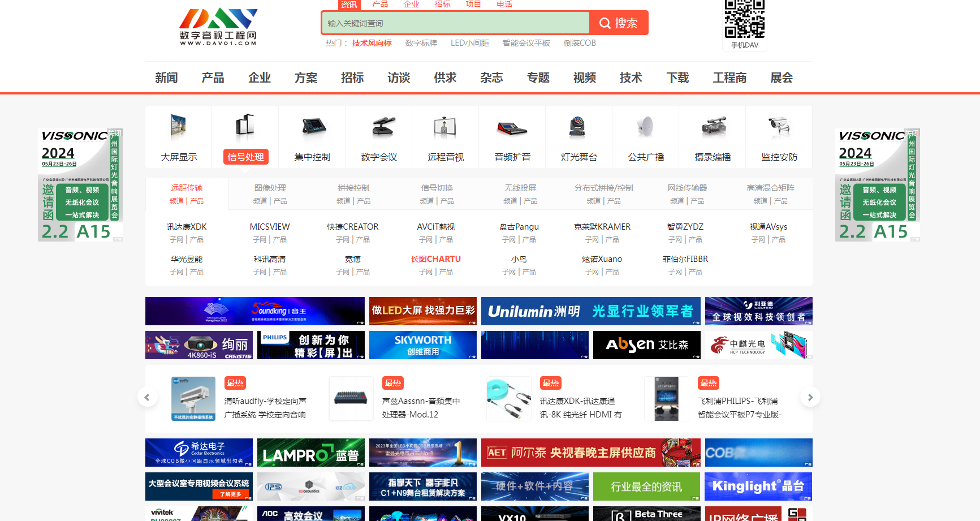This screenshot has height=521, width=980.
Task: Open brand MICSVIEW
Action: click(270, 227)
